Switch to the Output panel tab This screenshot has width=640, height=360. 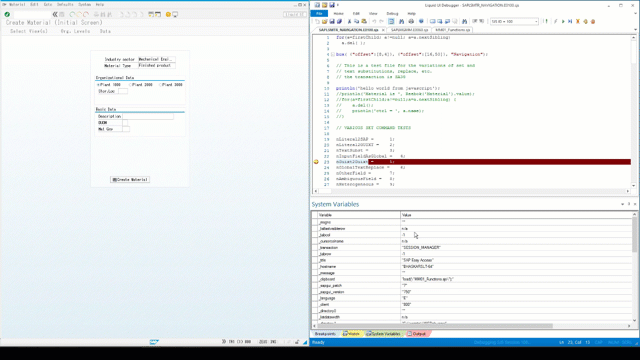point(417,334)
